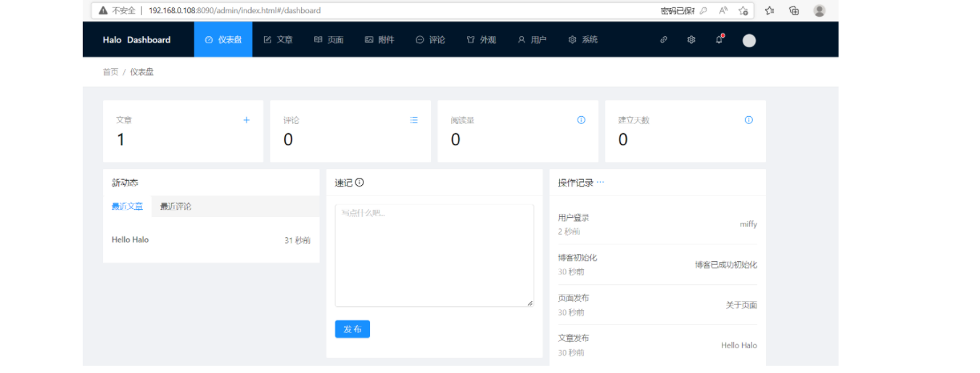Image resolution: width=980 pixels, height=373 pixels.
Task: Click the 关于页面 log value
Action: tap(741, 306)
